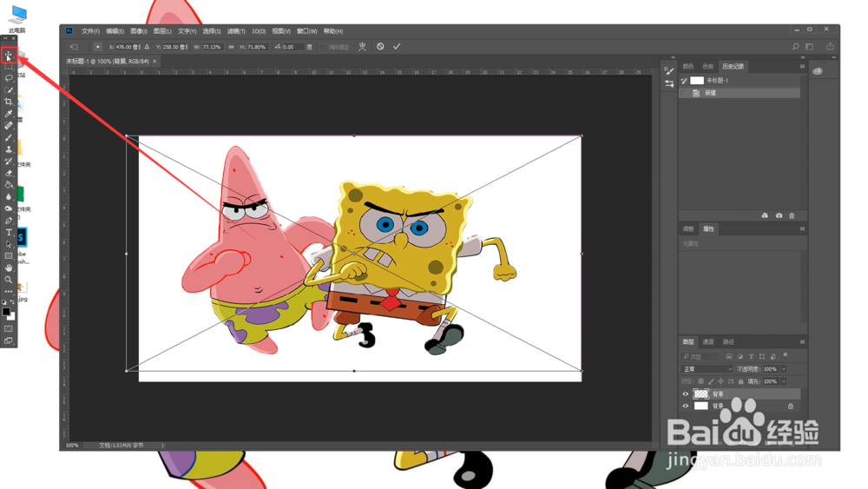Screen dimensions: 868x489
Task: Expand the opacity 100% dropdown arrow
Action: 783,369
